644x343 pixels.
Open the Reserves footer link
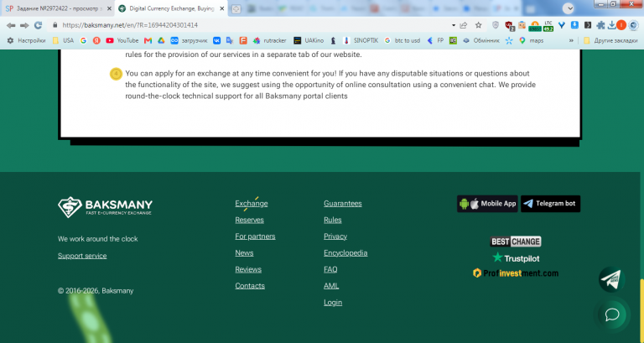pyautogui.click(x=249, y=220)
